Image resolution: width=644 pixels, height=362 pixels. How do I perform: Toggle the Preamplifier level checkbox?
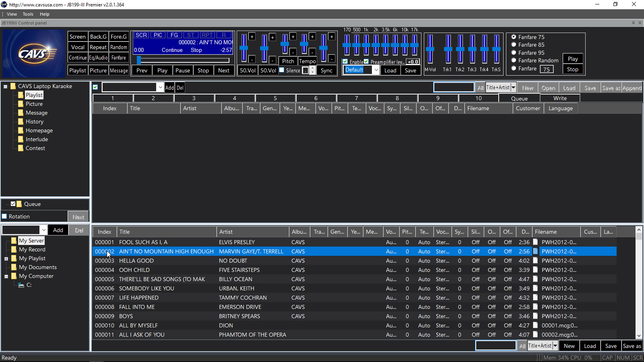[x=366, y=62]
